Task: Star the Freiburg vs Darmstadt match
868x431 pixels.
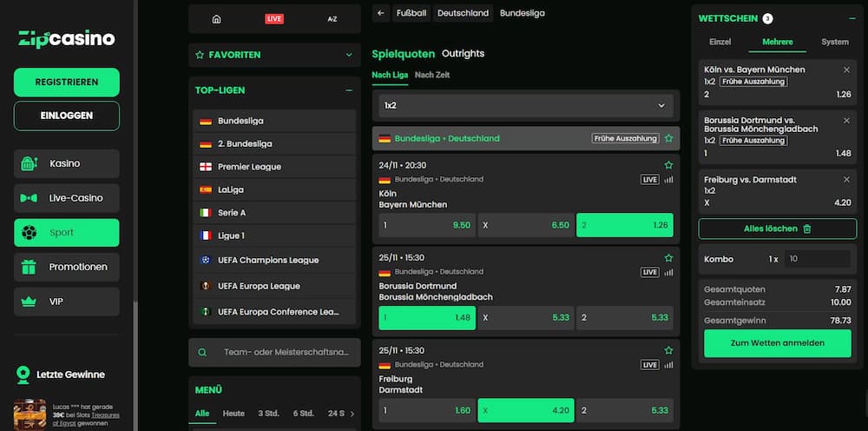Action: pos(668,351)
